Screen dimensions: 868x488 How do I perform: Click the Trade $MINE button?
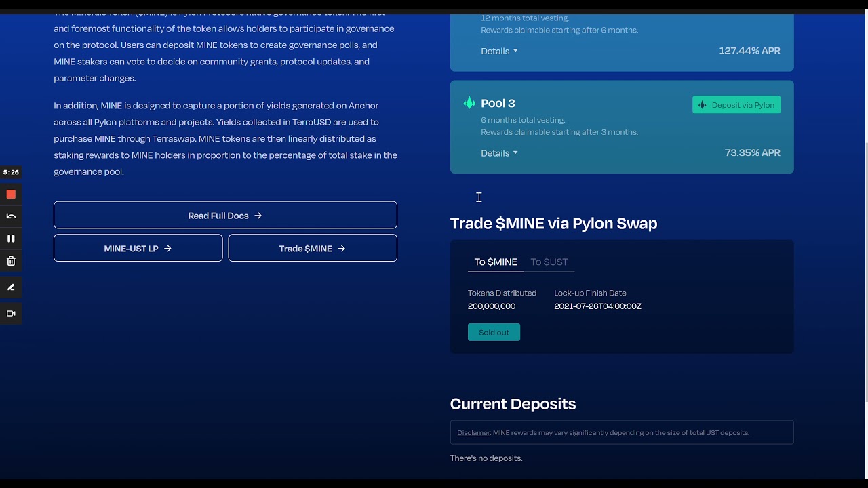(x=313, y=248)
